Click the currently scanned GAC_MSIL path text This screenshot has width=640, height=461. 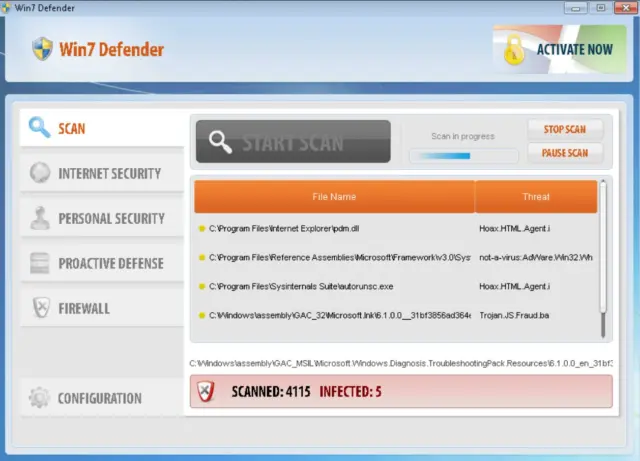click(x=401, y=363)
